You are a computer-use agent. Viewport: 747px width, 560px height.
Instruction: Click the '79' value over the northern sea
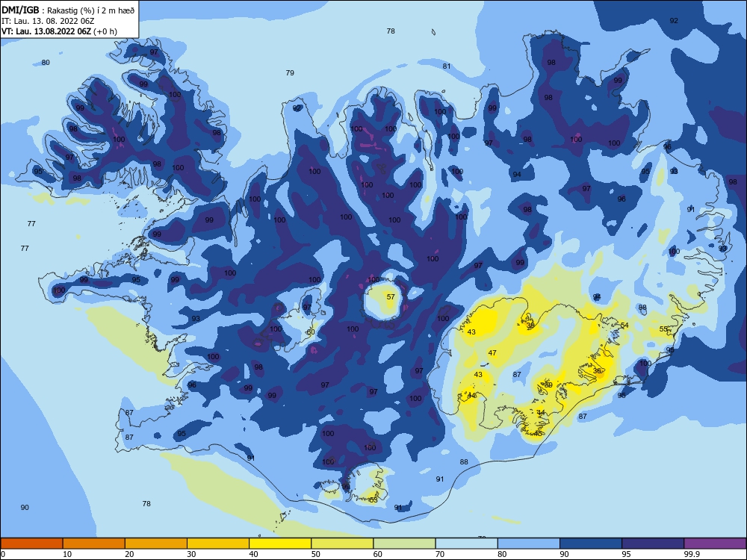click(x=290, y=73)
